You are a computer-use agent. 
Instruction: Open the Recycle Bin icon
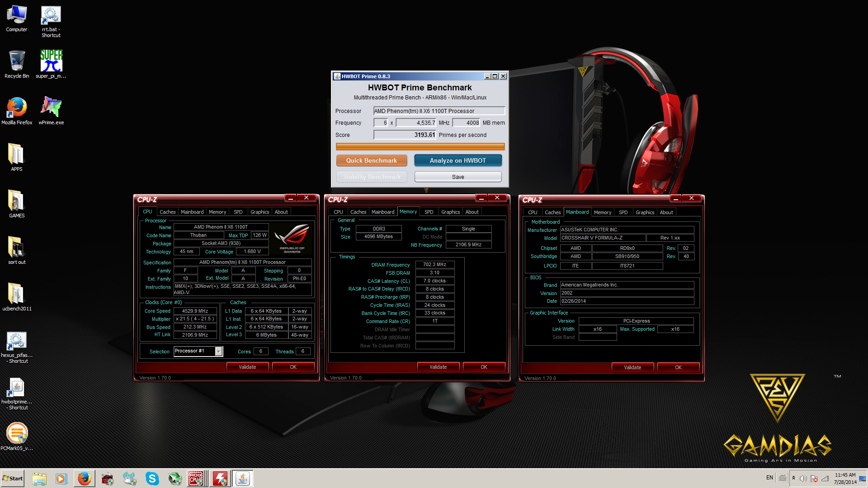(x=17, y=65)
